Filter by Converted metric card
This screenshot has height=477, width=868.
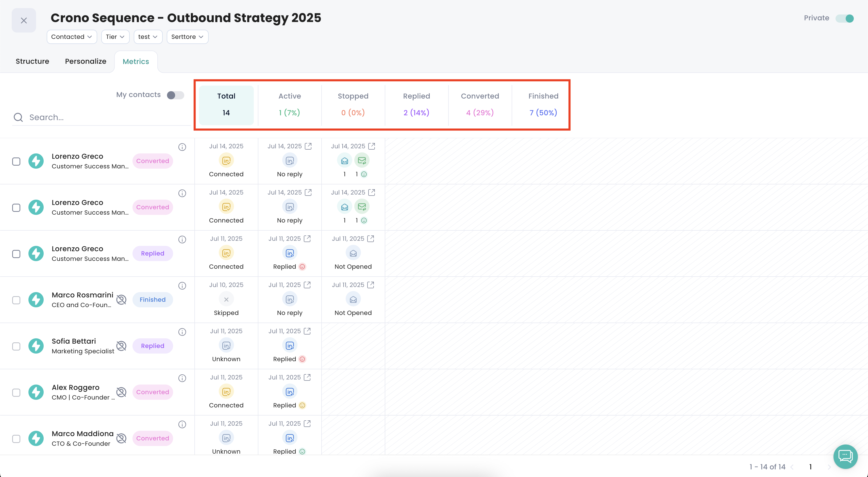[479, 104]
